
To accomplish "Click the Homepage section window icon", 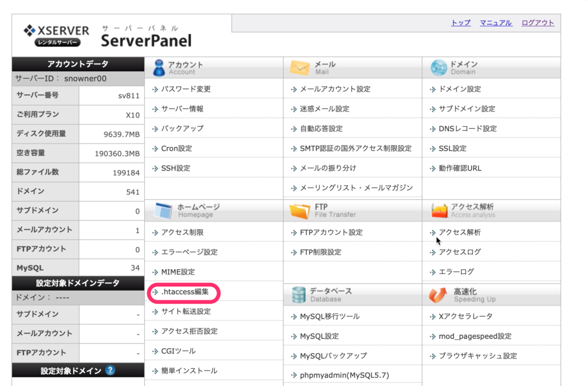I will 163,210.
